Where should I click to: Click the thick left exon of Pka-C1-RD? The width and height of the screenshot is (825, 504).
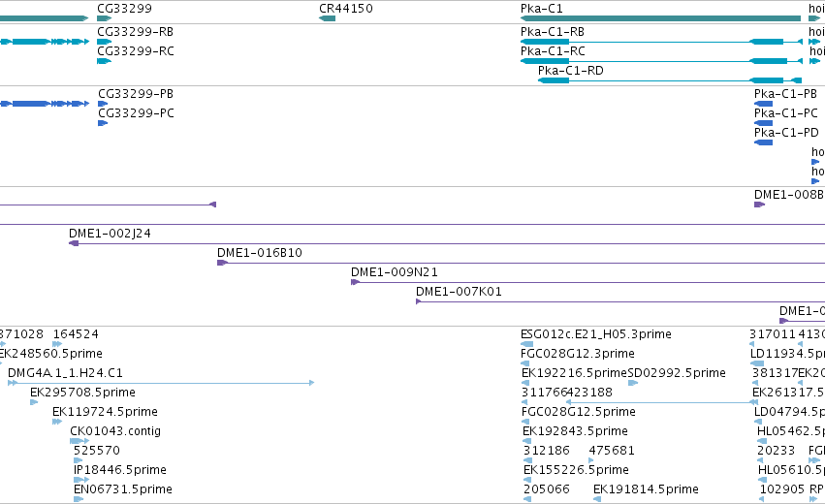(x=554, y=80)
